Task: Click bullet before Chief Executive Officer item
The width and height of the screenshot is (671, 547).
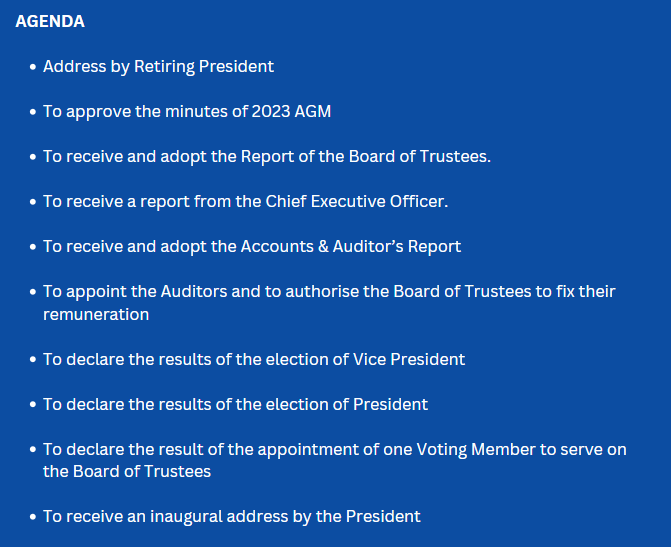Action: (x=33, y=202)
